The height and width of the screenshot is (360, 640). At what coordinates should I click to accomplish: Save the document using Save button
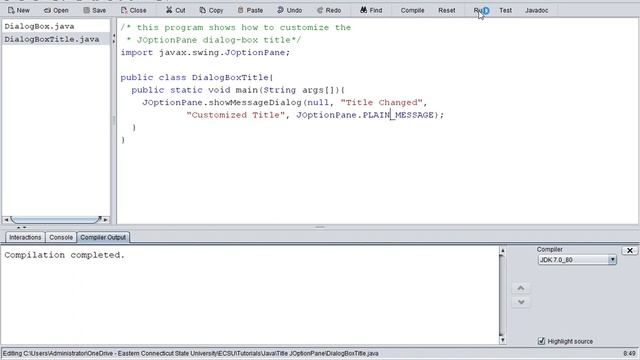click(95, 10)
